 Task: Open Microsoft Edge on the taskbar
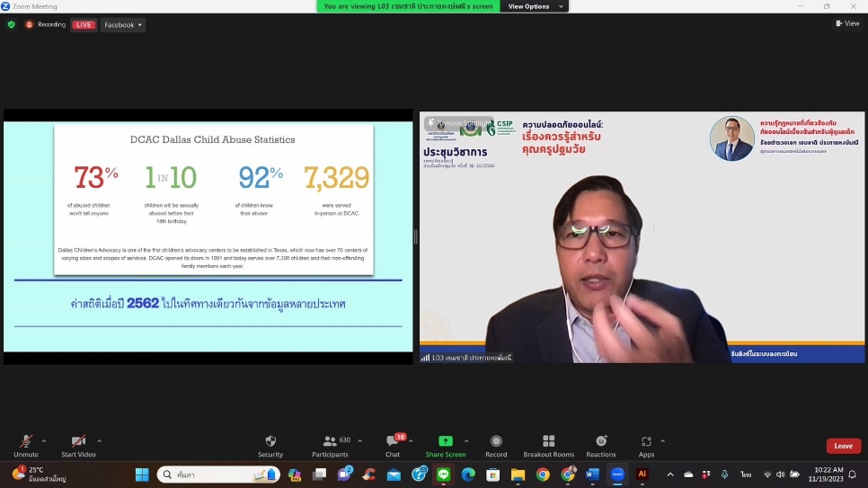pos(468,475)
